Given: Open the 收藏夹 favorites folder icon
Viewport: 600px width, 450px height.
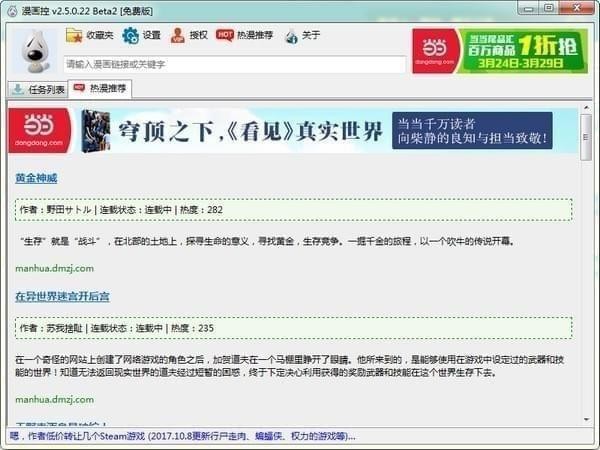Looking at the screenshot, I should tap(74, 36).
